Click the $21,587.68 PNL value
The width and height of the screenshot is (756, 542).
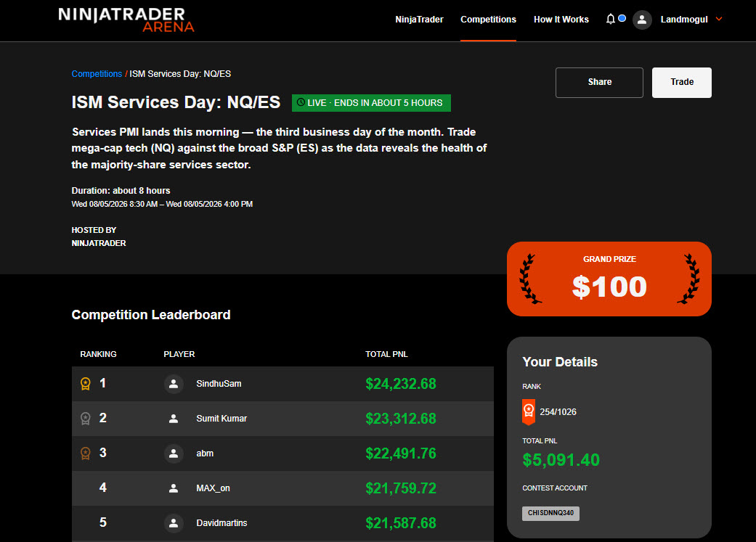pyautogui.click(x=401, y=522)
